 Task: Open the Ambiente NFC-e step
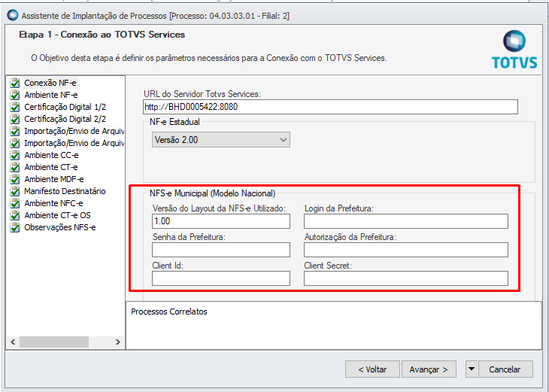pyautogui.click(x=53, y=203)
